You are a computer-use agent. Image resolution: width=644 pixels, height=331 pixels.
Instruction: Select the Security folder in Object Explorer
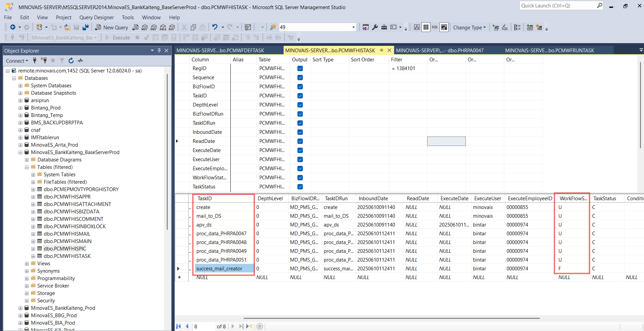coord(46,301)
